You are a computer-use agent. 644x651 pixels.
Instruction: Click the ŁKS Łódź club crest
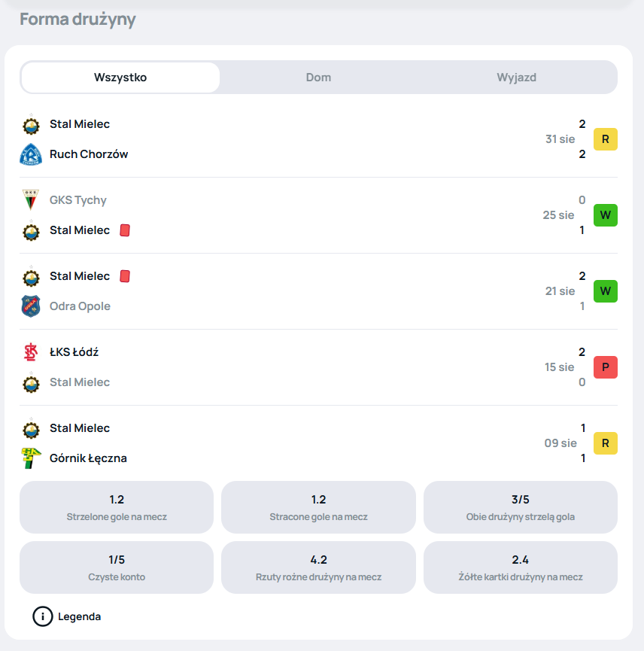[x=31, y=352]
